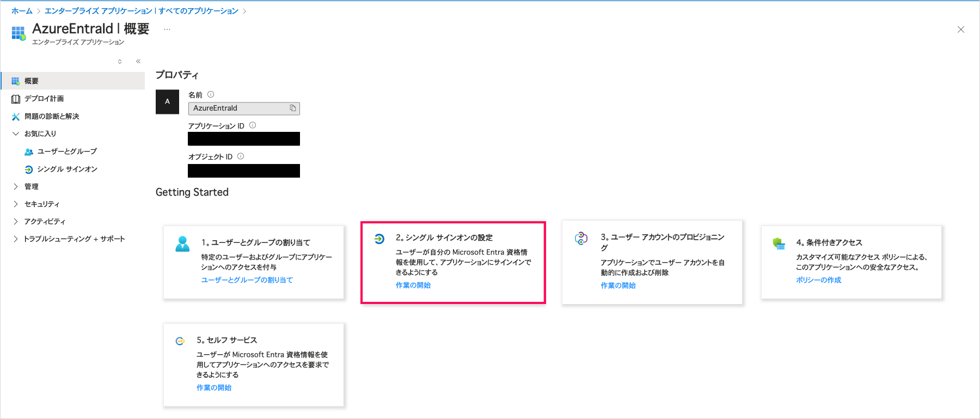This screenshot has width=980, height=419.
Task: Click the デプロイ計画 book icon
Action: (x=16, y=99)
